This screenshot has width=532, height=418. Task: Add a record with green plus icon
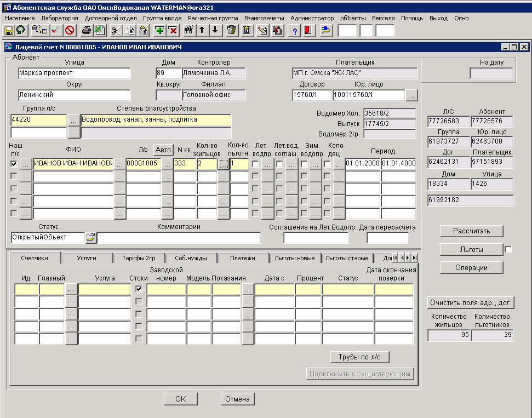pyautogui.click(x=159, y=30)
